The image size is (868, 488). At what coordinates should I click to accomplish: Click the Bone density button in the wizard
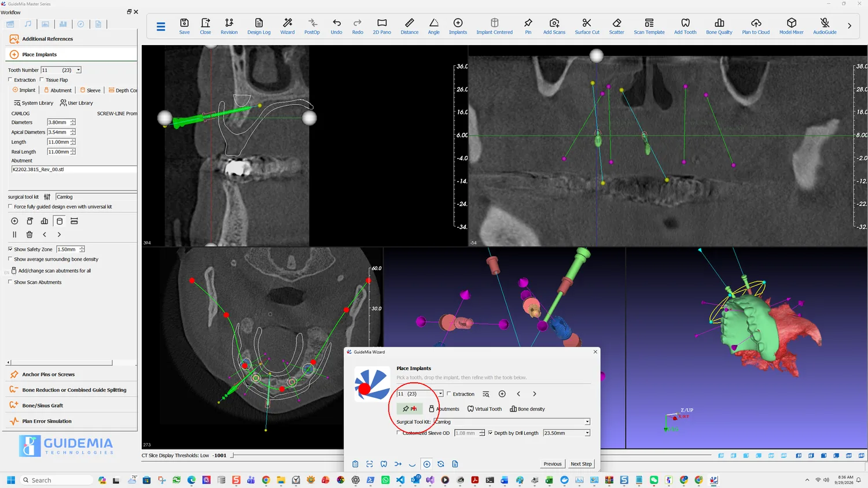click(527, 409)
